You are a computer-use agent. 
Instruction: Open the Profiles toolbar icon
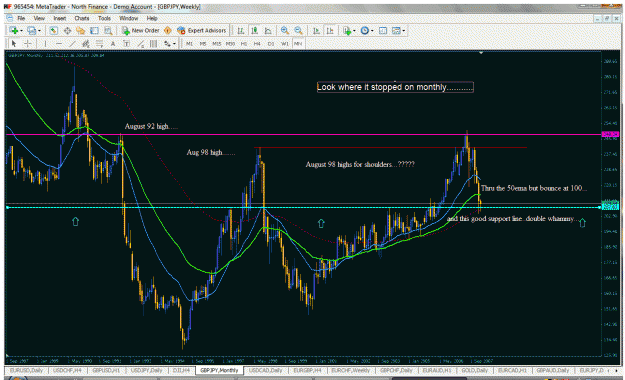click(x=31, y=31)
